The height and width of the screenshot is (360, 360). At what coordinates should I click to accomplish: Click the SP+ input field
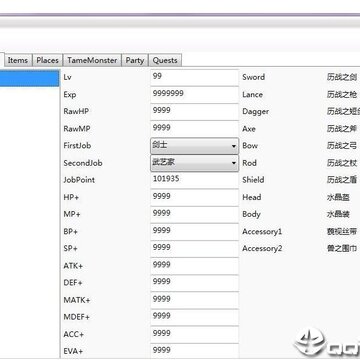point(195,249)
